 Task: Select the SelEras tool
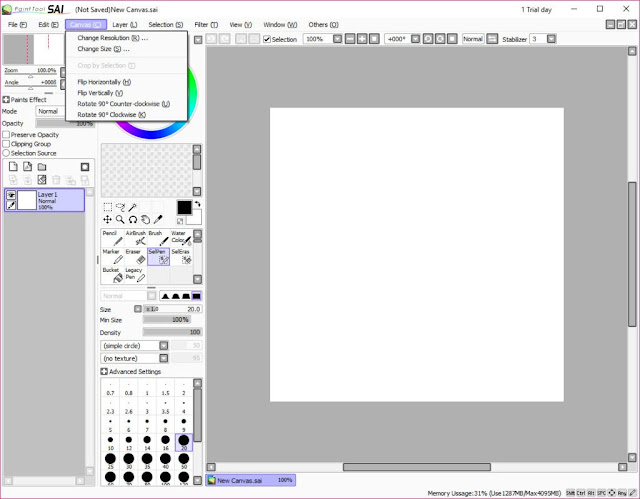click(181, 256)
